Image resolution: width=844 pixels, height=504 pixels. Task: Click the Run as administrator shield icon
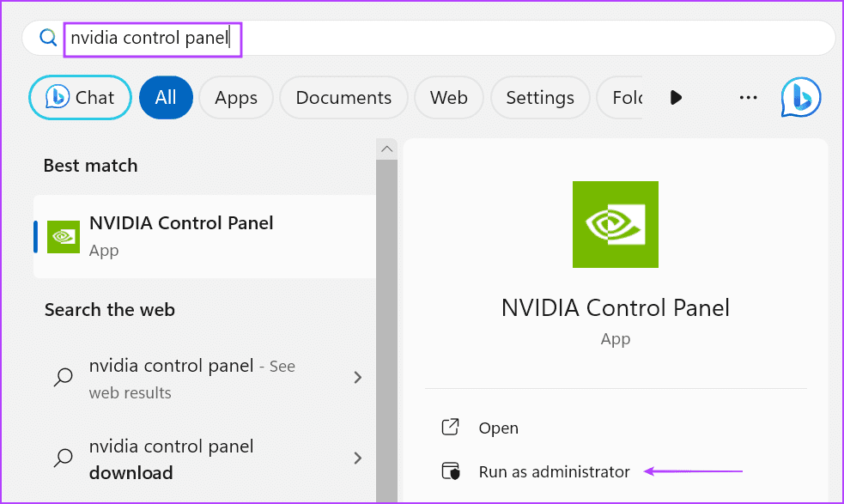pos(450,471)
